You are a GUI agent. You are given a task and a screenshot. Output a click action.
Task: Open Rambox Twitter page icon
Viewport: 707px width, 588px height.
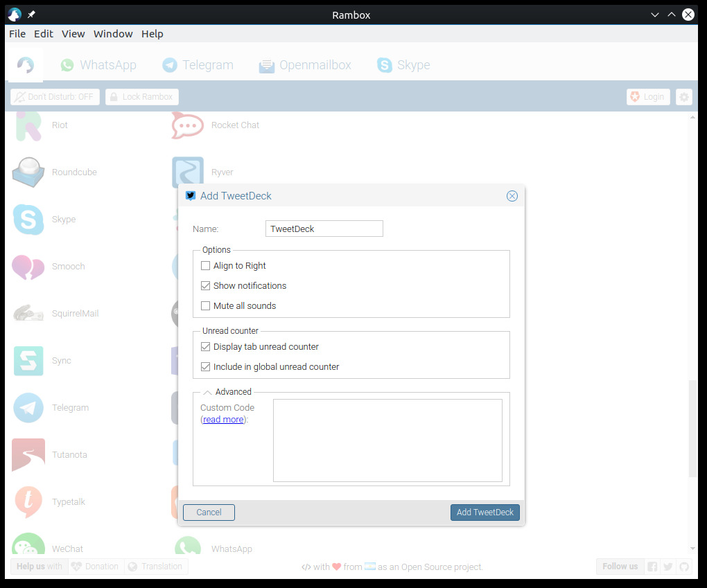[668, 567]
